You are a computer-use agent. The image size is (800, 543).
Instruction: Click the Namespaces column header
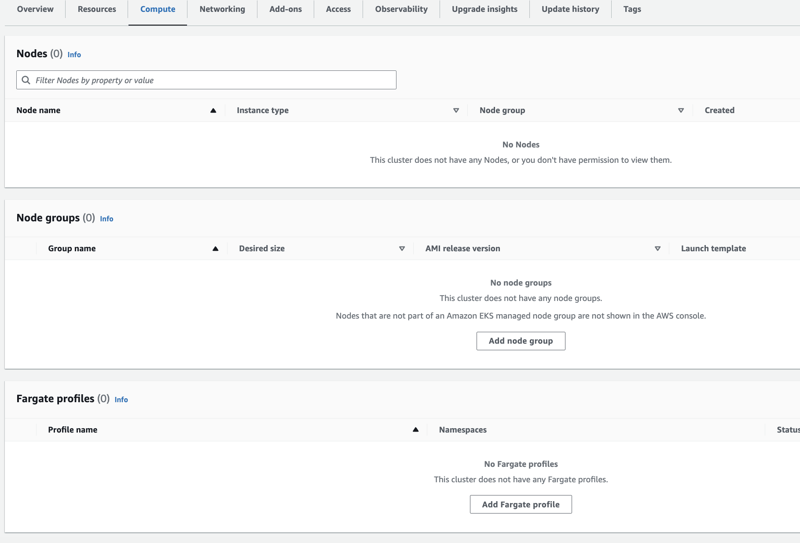(x=463, y=430)
